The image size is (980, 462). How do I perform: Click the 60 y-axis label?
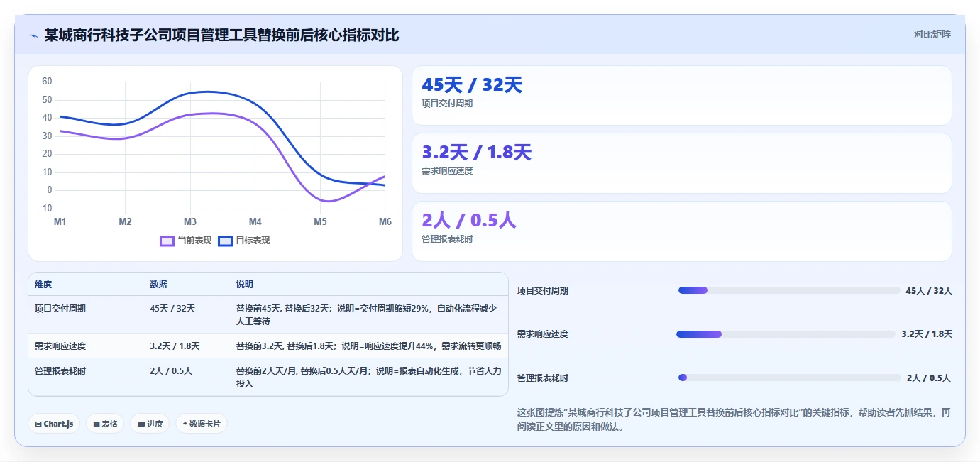[x=47, y=82]
